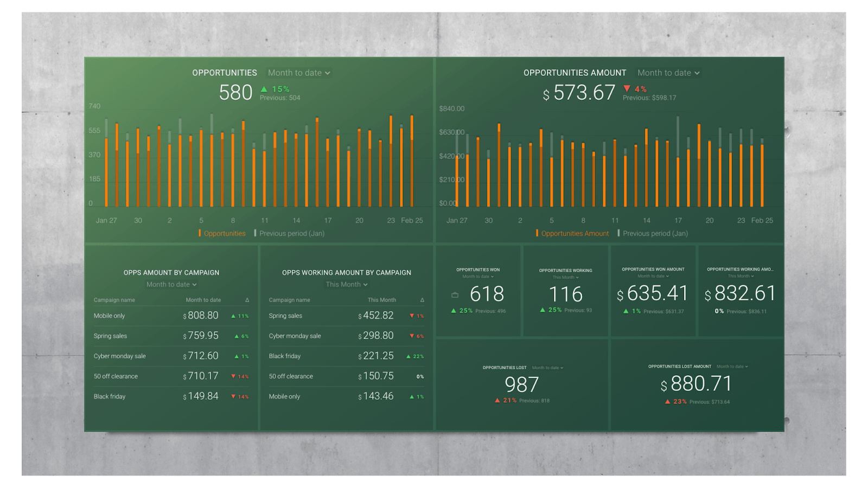Select the Mobile only row with $143.46
The width and height of the screenshot is (868, 488).
coord(347,396)
